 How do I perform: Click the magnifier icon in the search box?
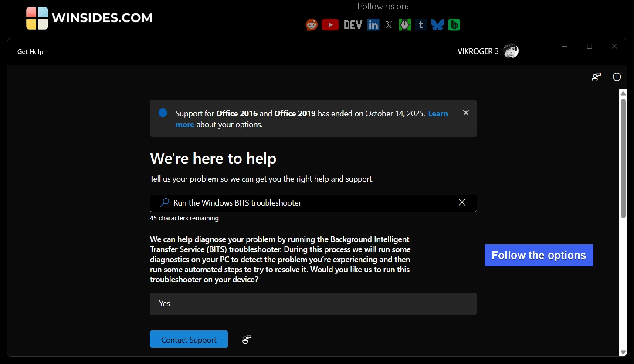(x=165, y=202)
